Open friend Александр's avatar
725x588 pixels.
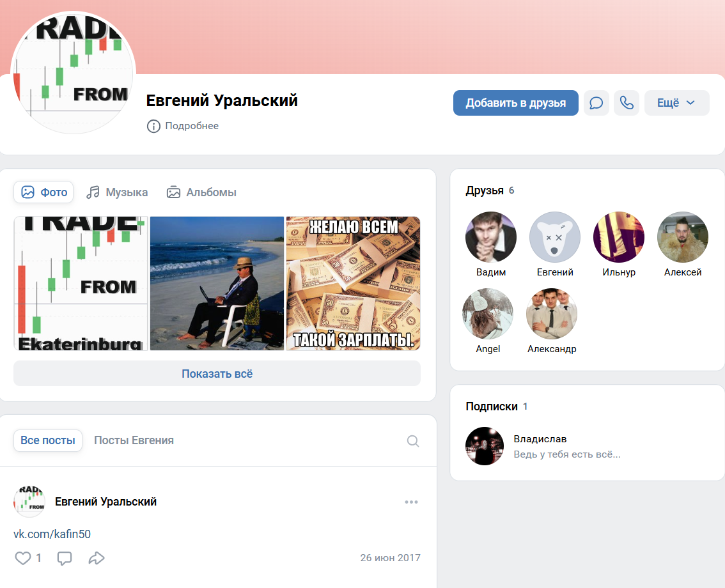pos(552,314)
